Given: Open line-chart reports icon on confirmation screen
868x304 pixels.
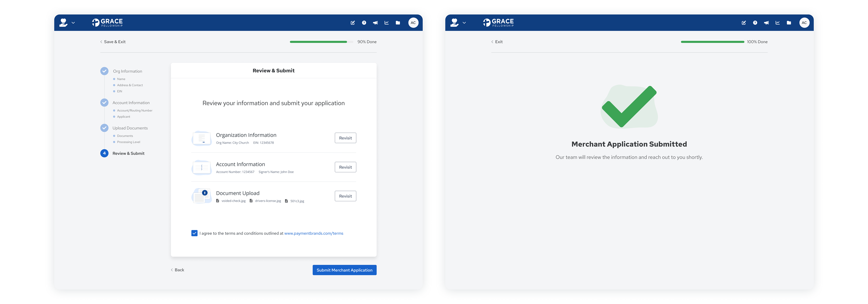Looking at the screenshot, I should coord(777,23).
